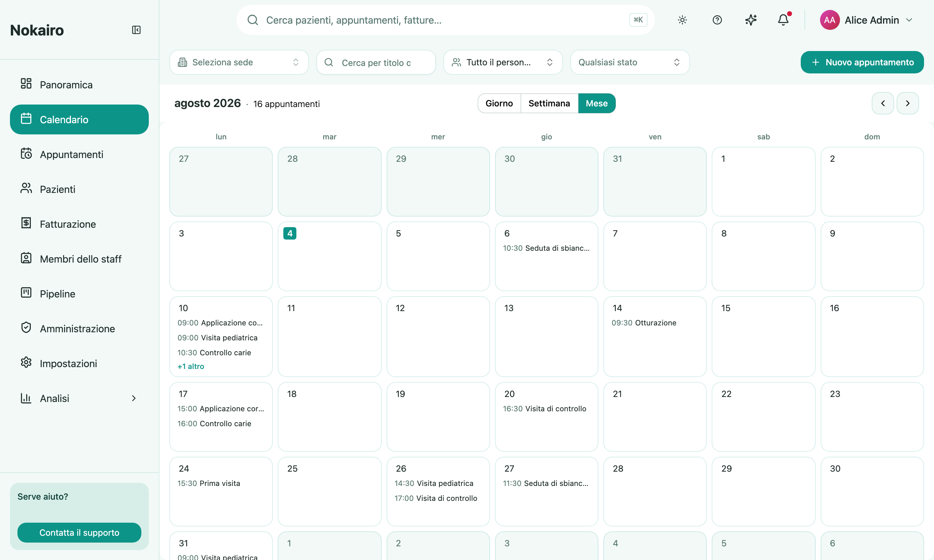Screen dimensions: 934x560
Task: Click the Membri dello staff badge icon
Action: tap(26, 258)
